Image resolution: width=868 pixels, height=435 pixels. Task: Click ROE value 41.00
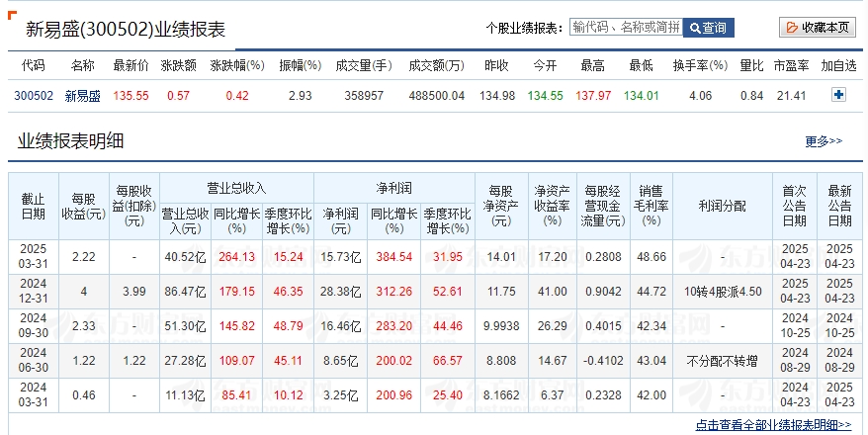point(552,292)
